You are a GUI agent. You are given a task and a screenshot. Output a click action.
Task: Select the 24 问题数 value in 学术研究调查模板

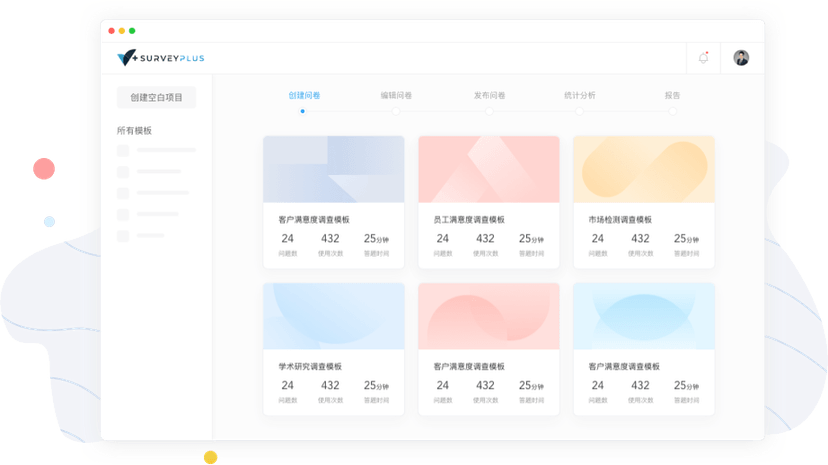point(287,385)
